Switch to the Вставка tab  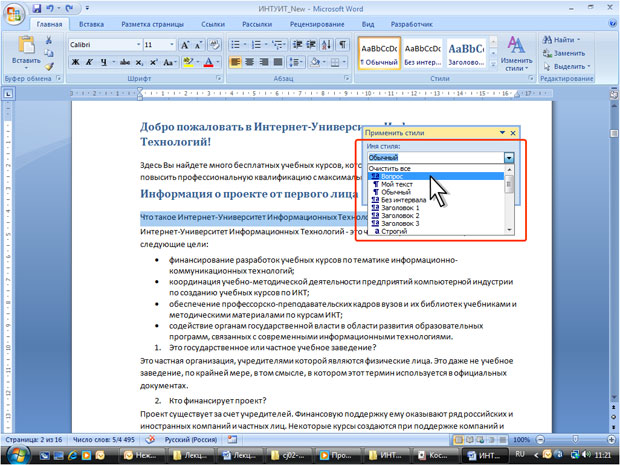coord(91,23)
